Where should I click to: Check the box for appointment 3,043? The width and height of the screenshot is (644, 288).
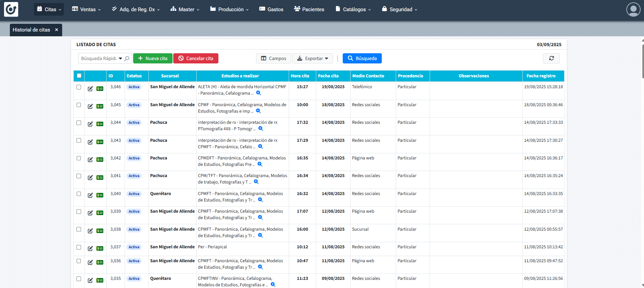tap(79, 140)
